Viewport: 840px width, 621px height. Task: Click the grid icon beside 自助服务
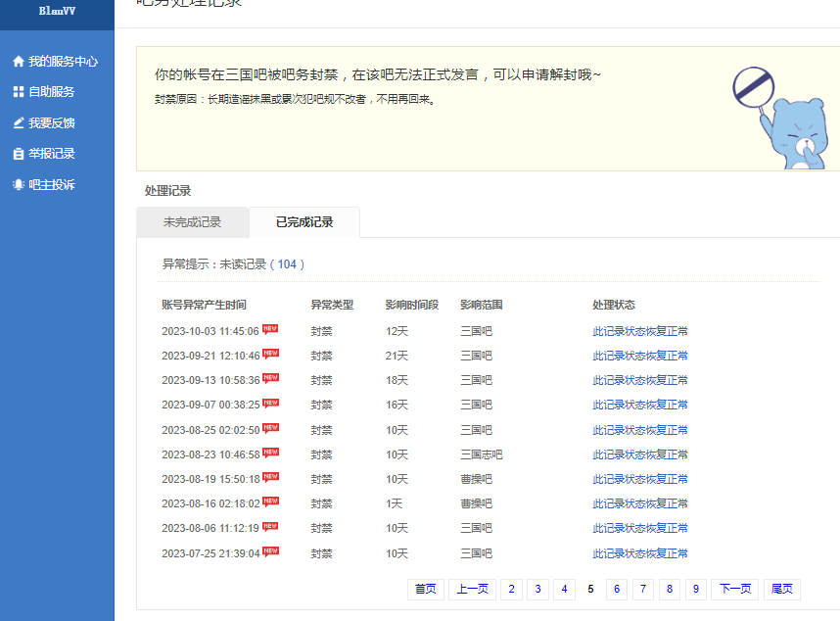pyautogui.click(x=18, y=92)
